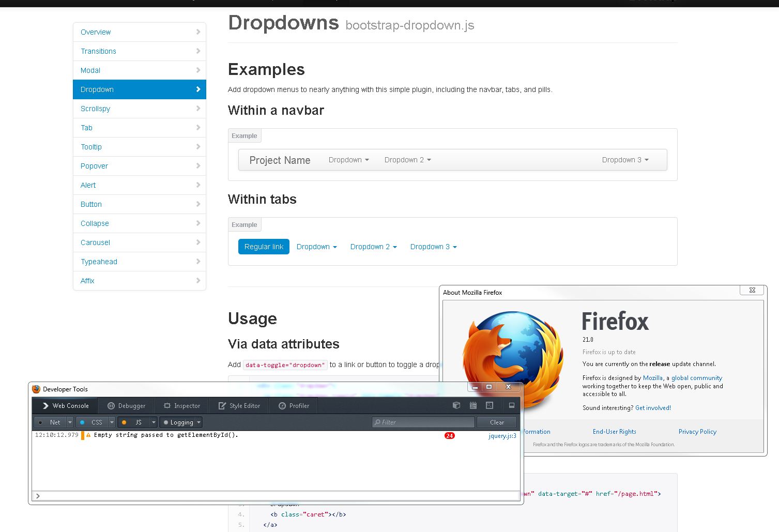Open the global community link
The width and height of the screenshot is (779, 532).
[697, 378]
